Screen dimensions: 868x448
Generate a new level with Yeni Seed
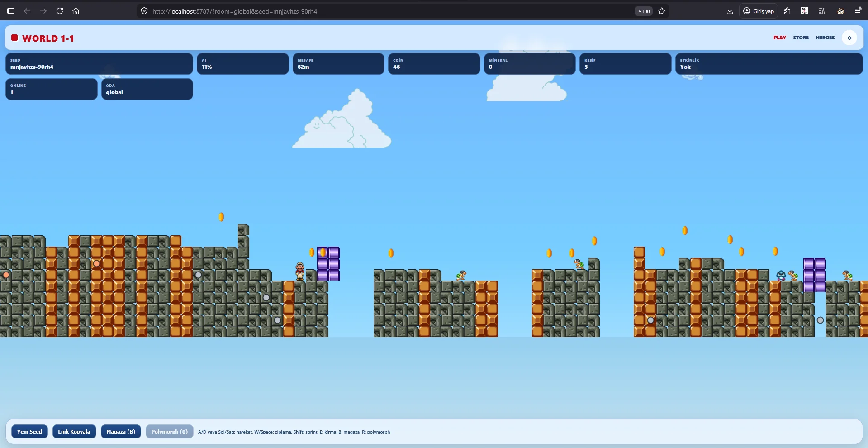pos(29,432)
